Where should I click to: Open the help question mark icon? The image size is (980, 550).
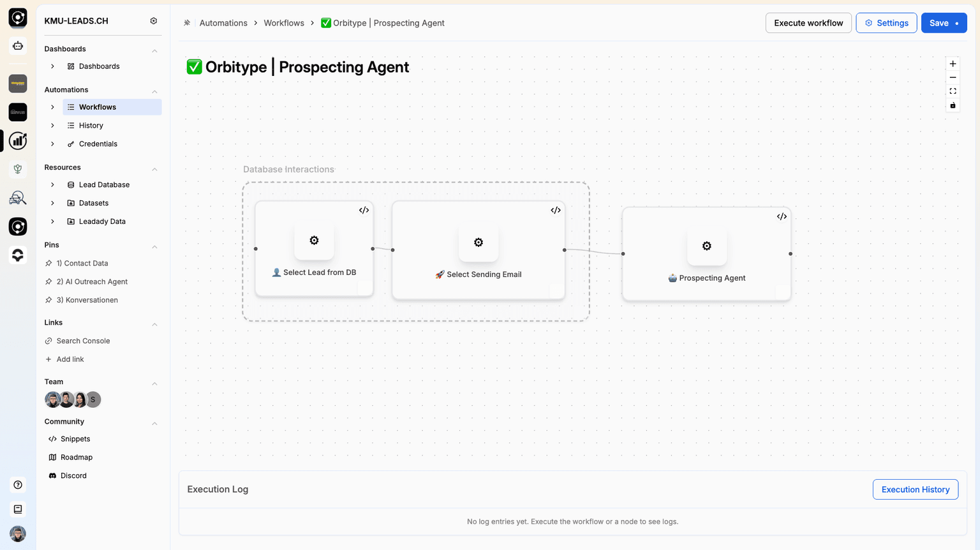[x=18, y=485]
